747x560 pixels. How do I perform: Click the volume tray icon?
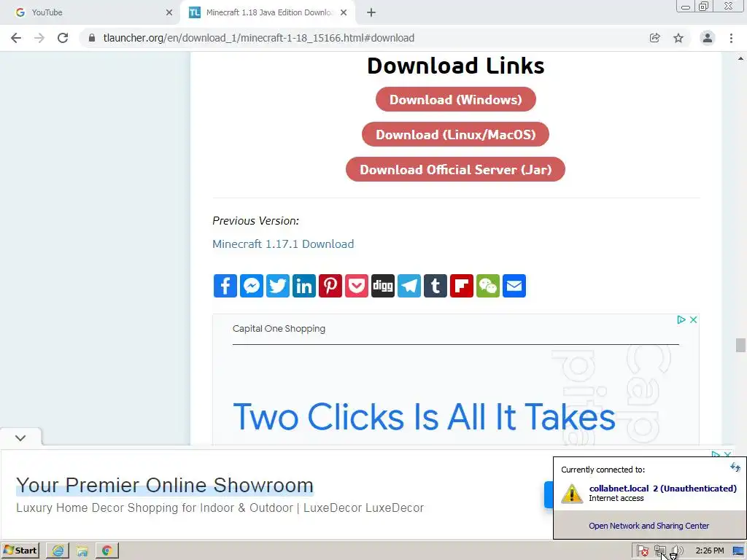[x=677, y=551]
